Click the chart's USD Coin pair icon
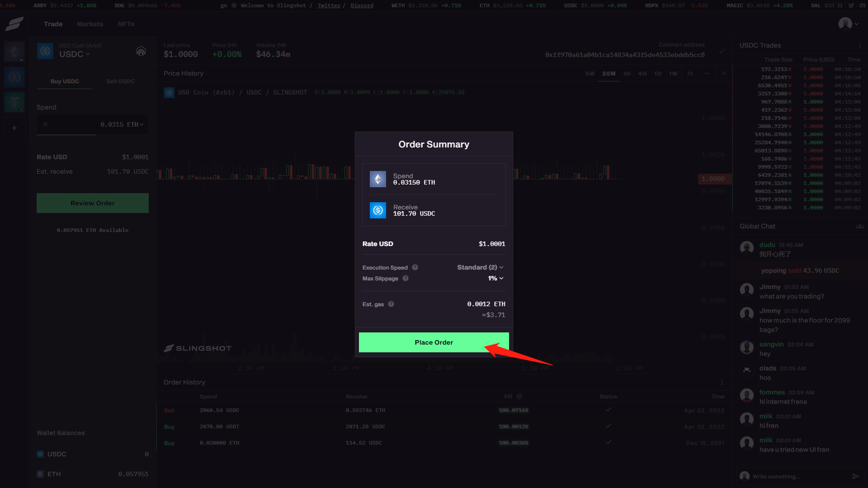Screen dimensions: 868x488 169,93
